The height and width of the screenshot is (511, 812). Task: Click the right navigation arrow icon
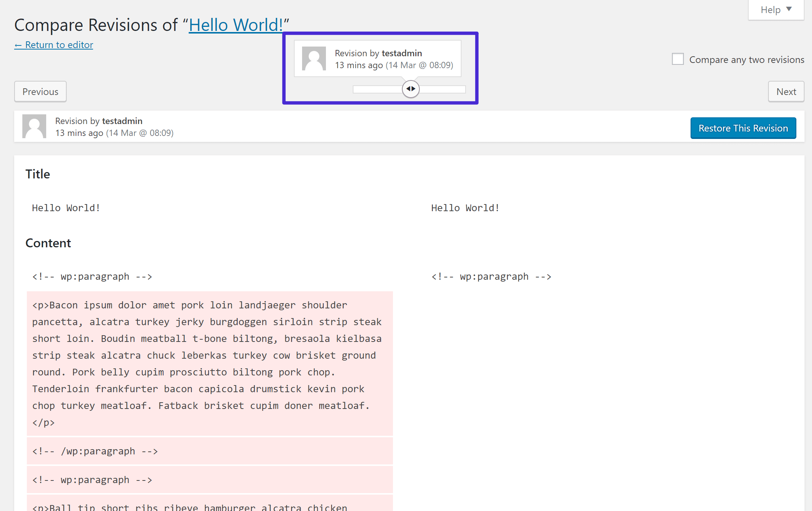(x=413, y=89)
